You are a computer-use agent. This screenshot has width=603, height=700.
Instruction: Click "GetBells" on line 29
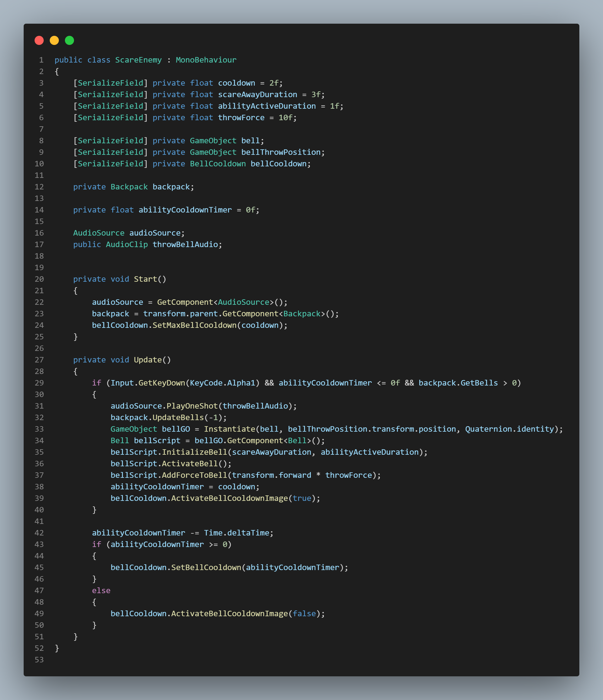pyautogui.click(x=479, y=383)
